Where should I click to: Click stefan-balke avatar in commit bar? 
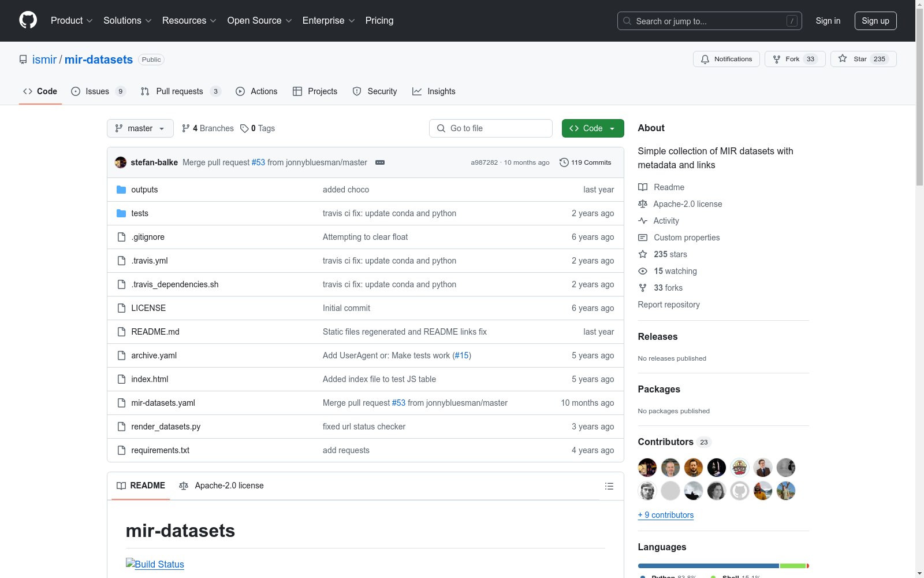121,162
